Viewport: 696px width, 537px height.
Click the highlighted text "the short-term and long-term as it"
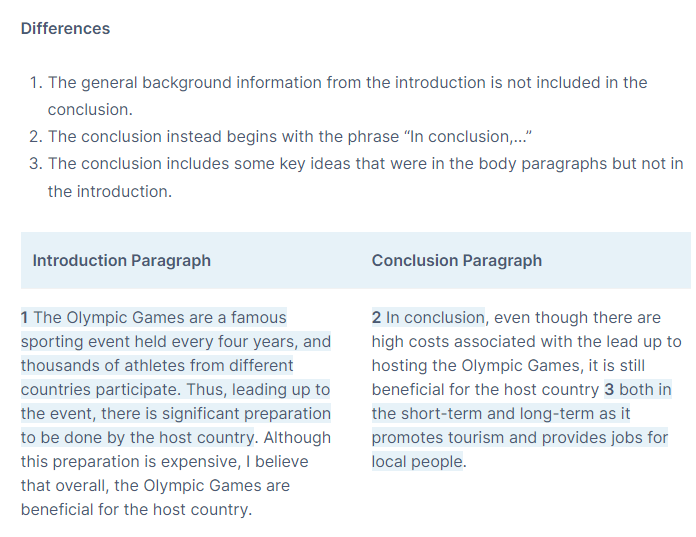point(501,414)
